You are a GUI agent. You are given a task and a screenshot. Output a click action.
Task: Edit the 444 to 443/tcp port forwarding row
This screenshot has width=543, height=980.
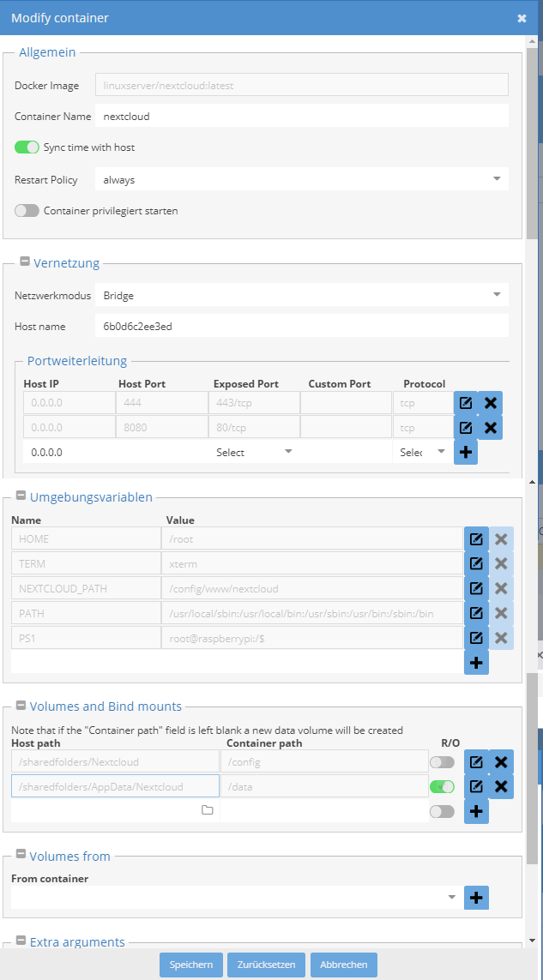point(466,403)
